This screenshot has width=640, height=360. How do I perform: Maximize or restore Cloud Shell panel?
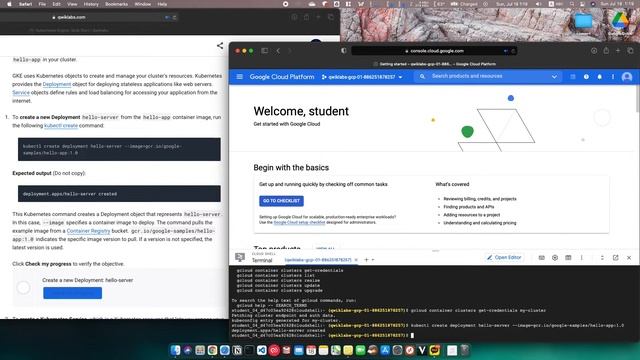[602, 258]
